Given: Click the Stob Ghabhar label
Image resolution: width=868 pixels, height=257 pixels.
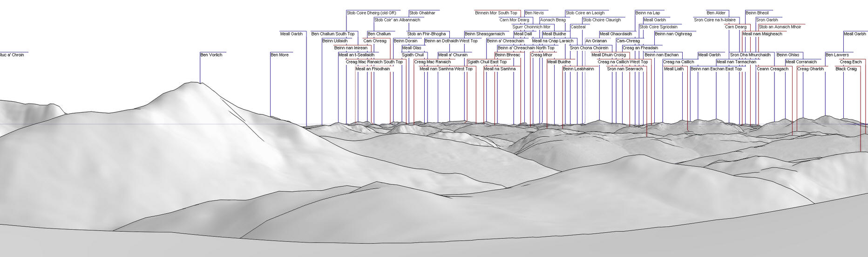Looking at the screenshot, I should point(422,13).
